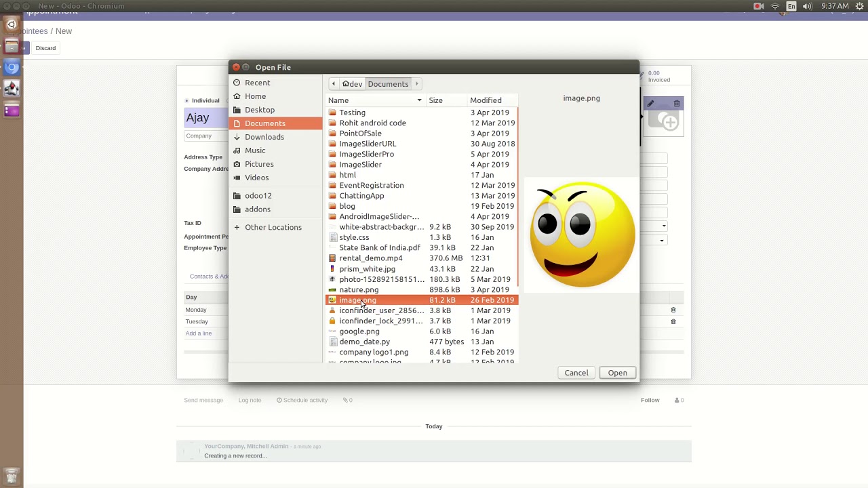Viewport: 868px width, 488px height.
Task: Sort files by Name column header
Action: tap(375, 100)
